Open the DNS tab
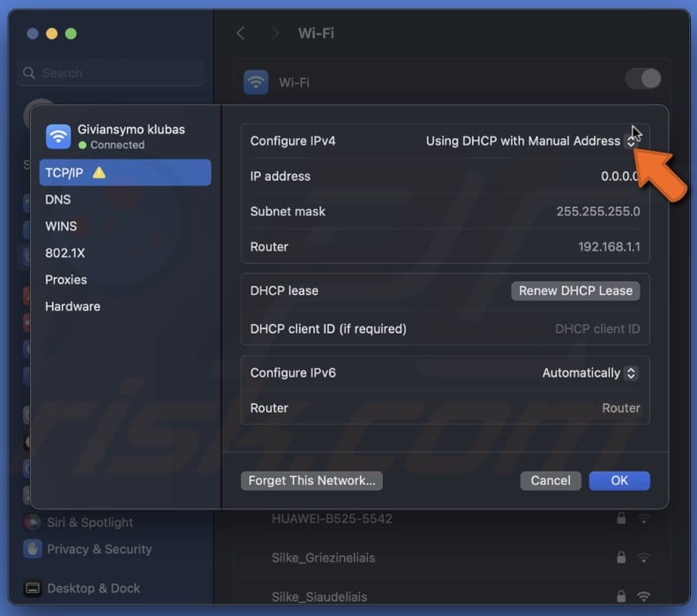Image resolution: width=697 pixels, height=616 pixels. (x=57, y=199)
